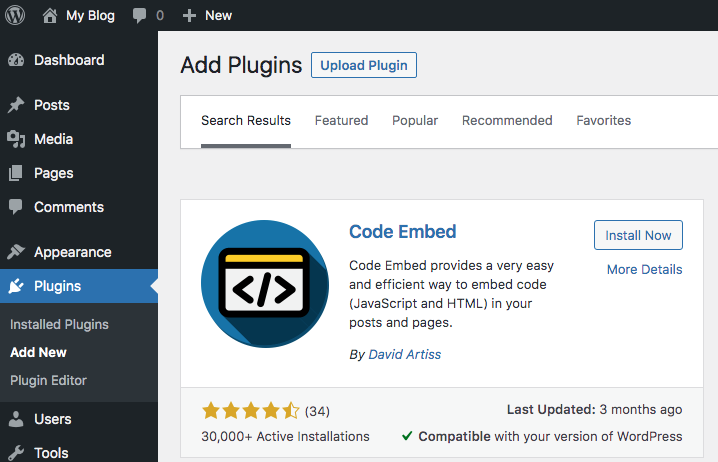Click the Dashboard gauge icon

16,60
